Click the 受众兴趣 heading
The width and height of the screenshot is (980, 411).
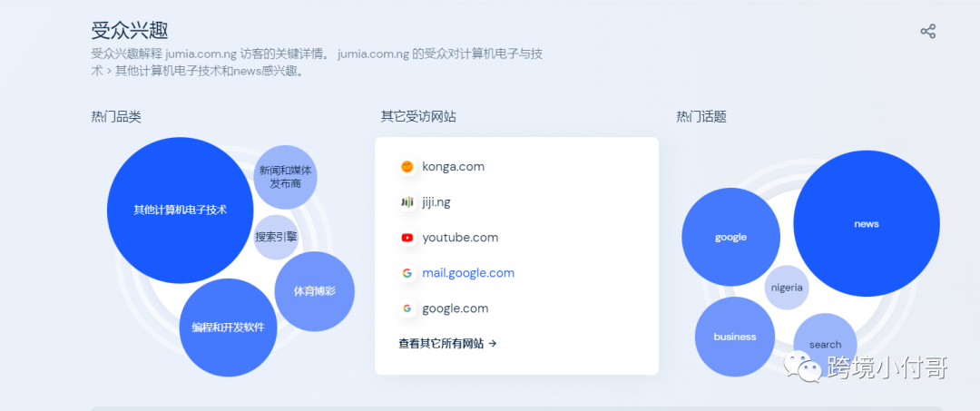(130, 30)
